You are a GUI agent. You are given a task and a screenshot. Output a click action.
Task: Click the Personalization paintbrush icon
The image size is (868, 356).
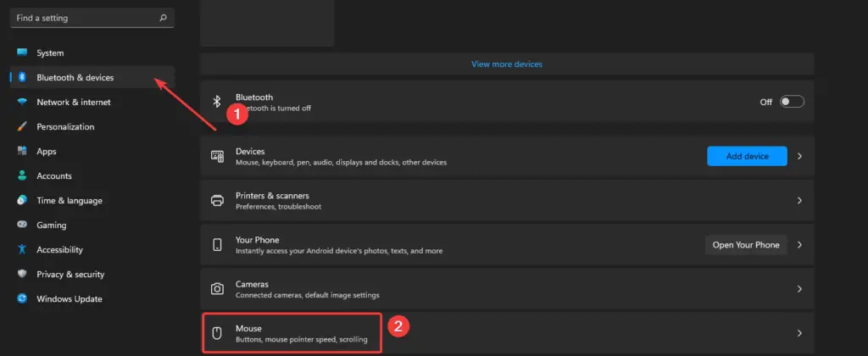coord(22,127)
